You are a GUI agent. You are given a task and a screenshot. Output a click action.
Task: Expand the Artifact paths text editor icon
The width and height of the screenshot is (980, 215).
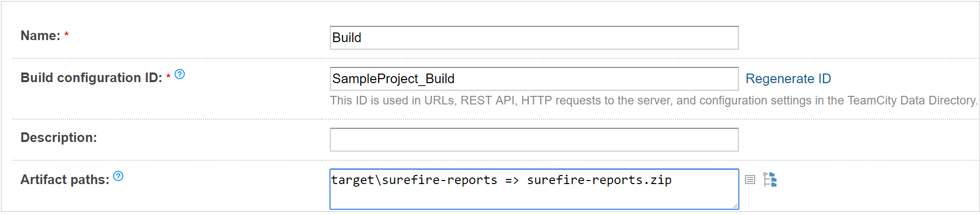[750, 180]
